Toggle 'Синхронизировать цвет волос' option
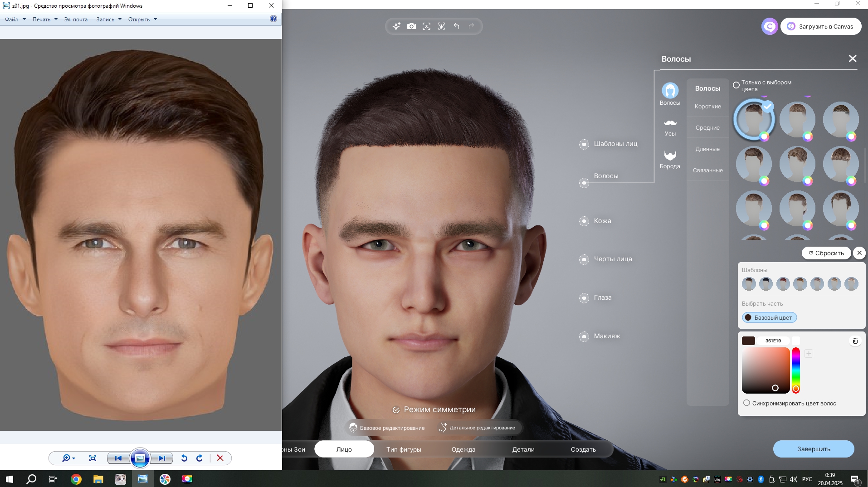868x487 pixels. (x=746, y=403)
